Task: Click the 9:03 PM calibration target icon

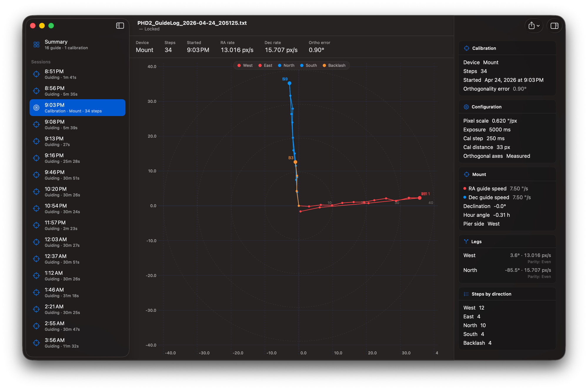Action: pyautogui.click(x=36, y=108)
